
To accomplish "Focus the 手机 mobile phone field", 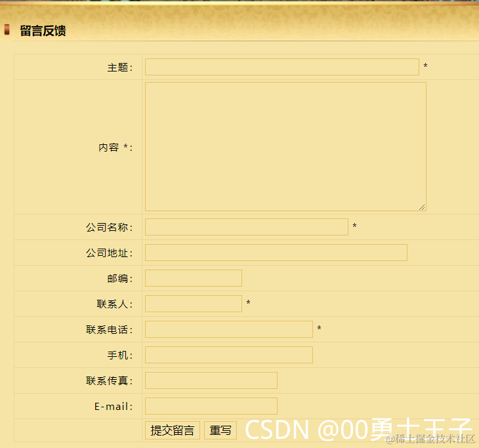I will point(228,355).
